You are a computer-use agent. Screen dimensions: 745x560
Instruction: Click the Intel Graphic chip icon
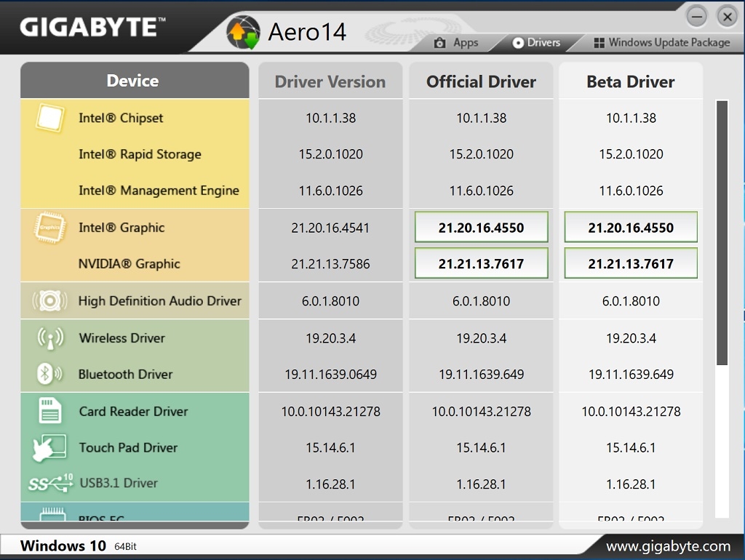(49, 228)
